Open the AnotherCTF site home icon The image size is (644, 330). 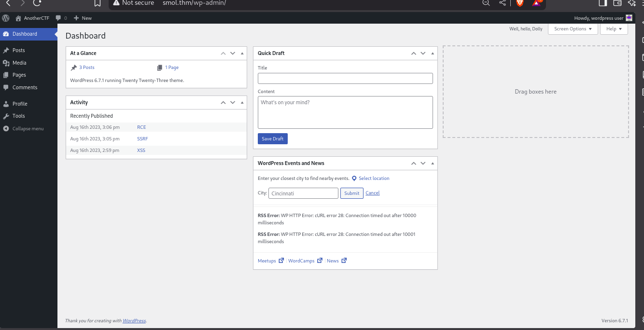pyautogui.click(x=19, y=18)
